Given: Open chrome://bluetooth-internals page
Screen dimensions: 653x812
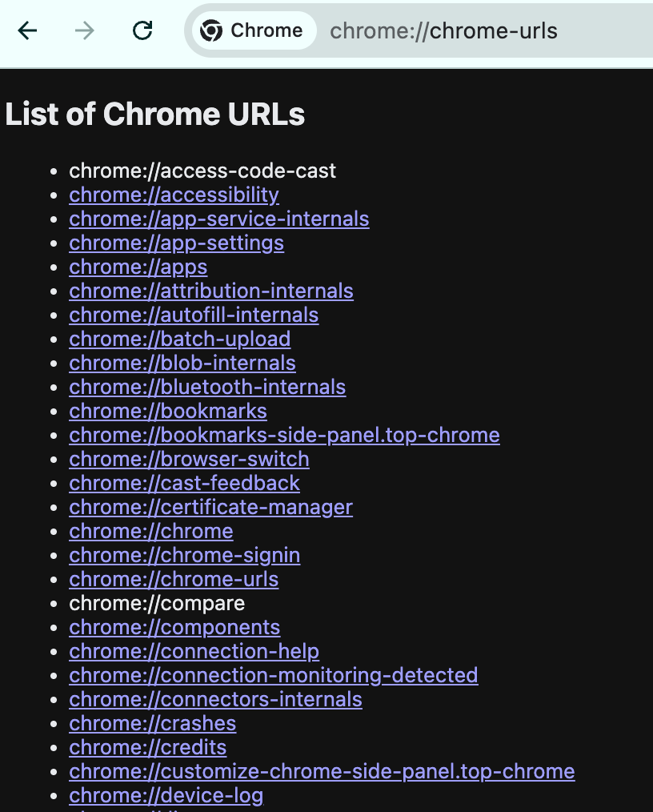Looking at the screenshot, I should [x=207, y=388].
